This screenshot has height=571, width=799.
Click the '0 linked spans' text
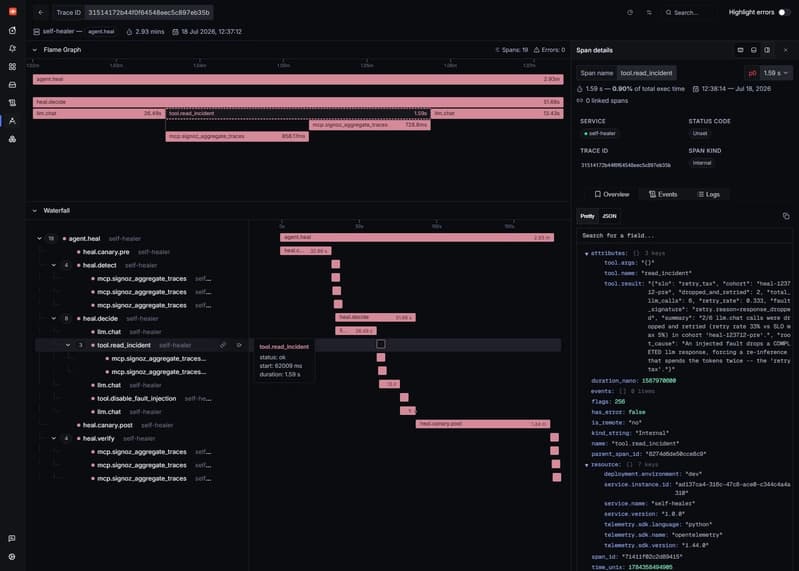click(x=606, y=101)
